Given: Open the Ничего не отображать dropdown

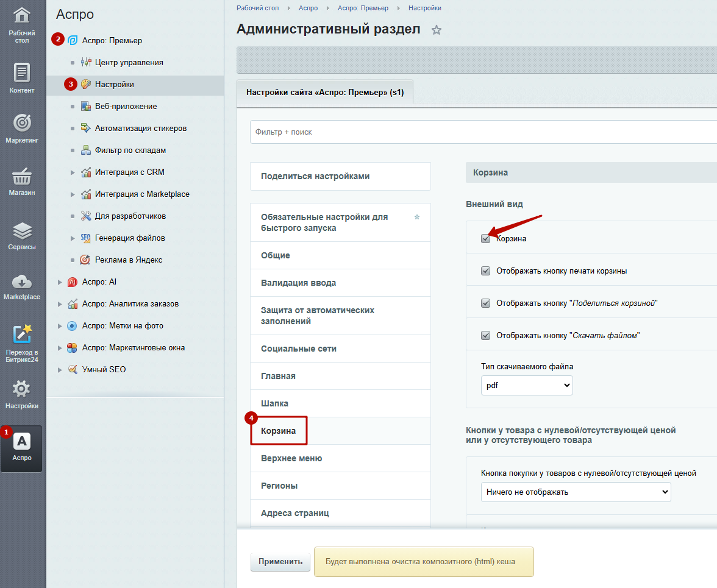Looking at the screenshot, I should point(576,492).
